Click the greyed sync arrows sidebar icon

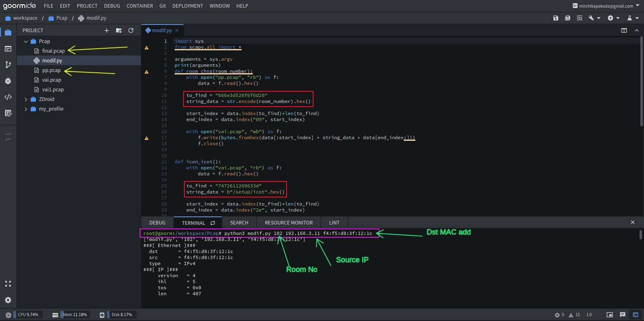click(x=8, y=137)
